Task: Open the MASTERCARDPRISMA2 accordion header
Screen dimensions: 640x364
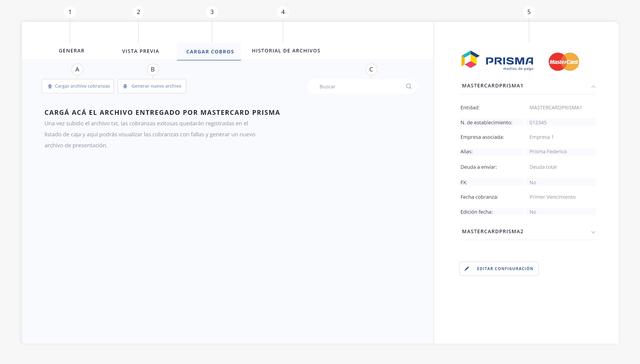Action: click(492, 231)
